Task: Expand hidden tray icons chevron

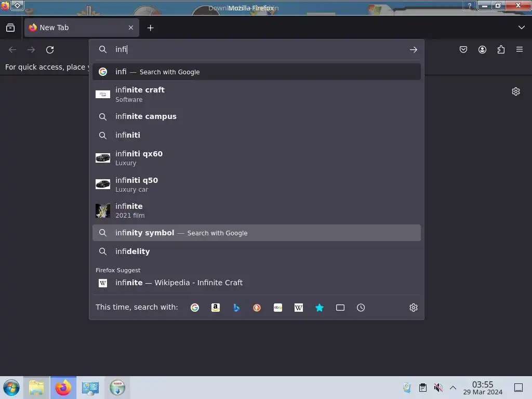Action: pos(453,388)
